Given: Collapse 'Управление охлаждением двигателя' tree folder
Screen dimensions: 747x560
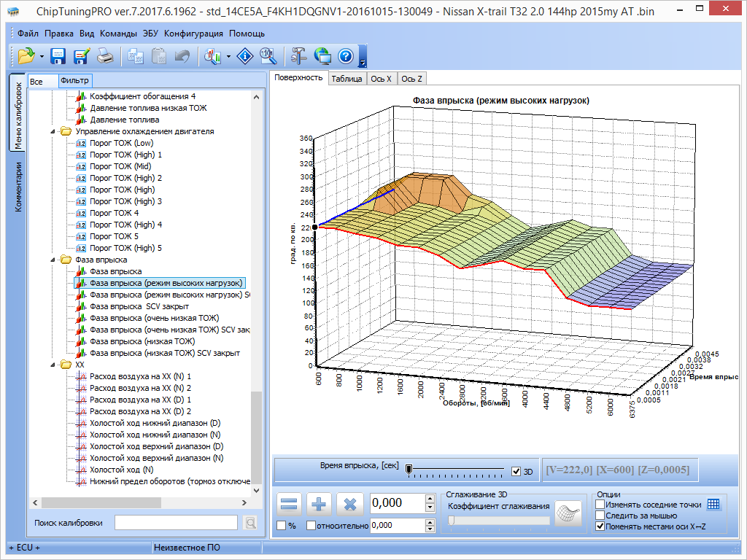Looking at the screenshot, I should click(x=54, y=131).
